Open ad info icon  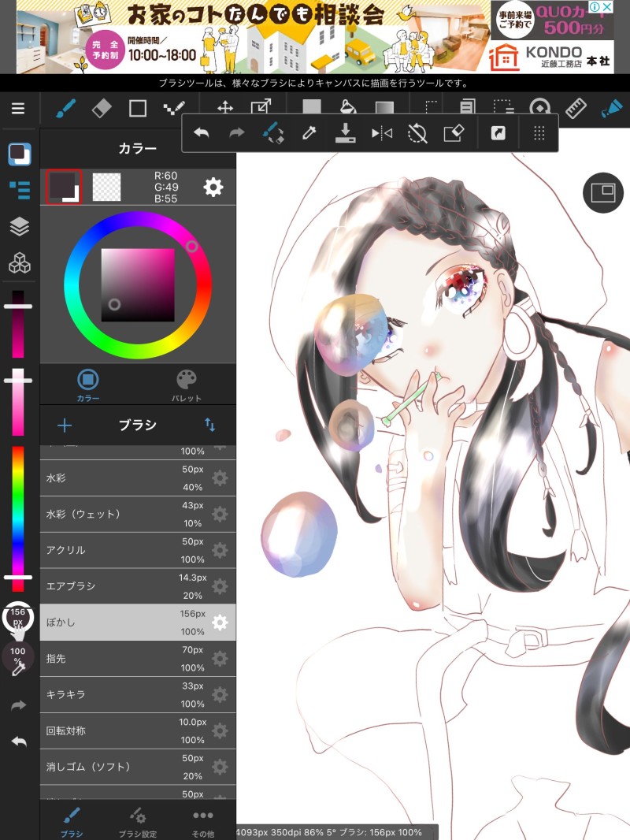pyautogui.click(x=594, y=7)
